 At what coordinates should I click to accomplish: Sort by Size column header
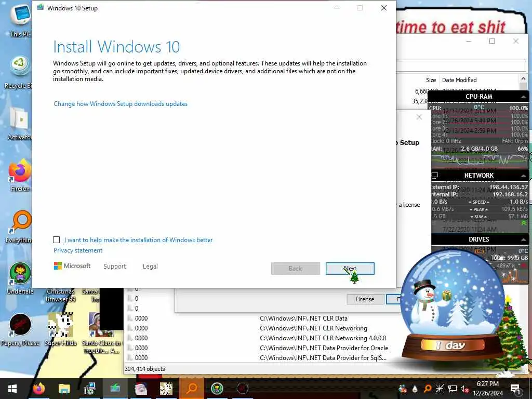coord(431,80)
